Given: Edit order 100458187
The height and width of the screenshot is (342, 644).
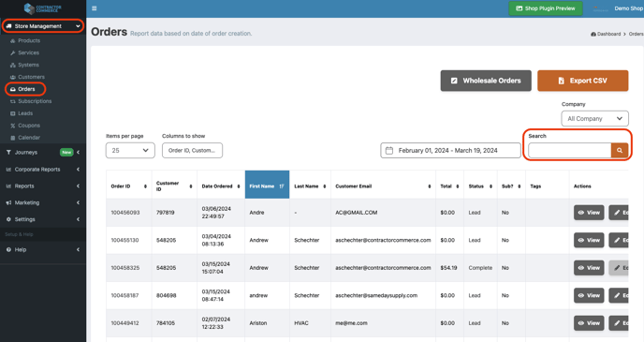Looking at the screenshot, I should point(619,295).
